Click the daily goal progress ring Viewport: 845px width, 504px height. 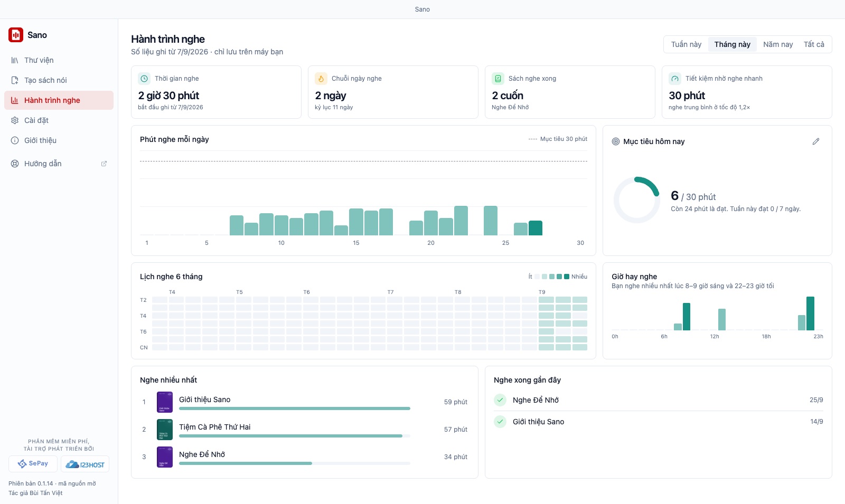pyautogui.click(x=636, y=200)
